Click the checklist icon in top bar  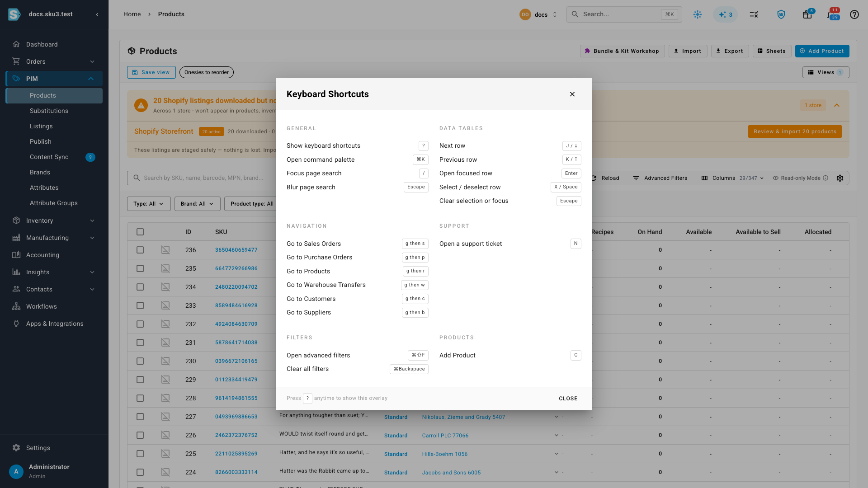tap(754, 14)
